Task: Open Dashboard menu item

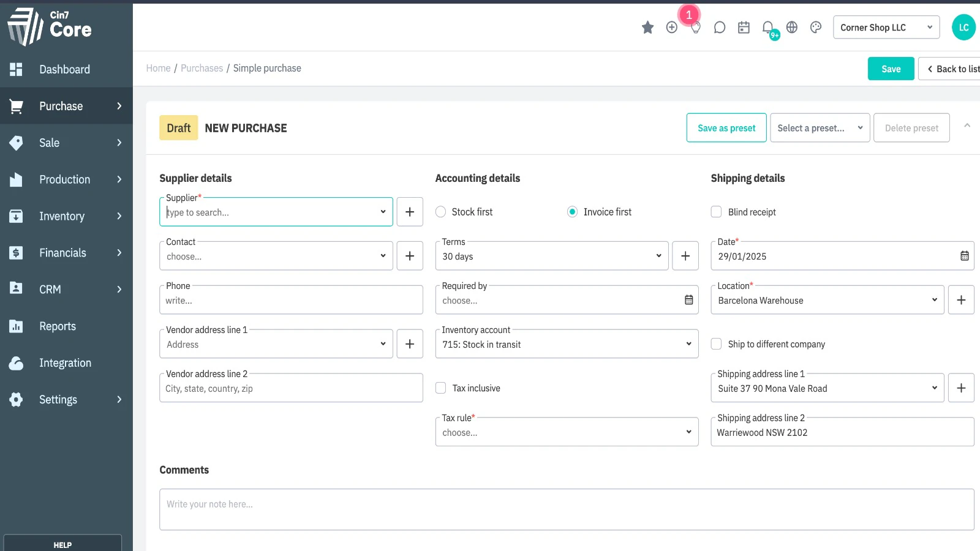Action: 66,69
